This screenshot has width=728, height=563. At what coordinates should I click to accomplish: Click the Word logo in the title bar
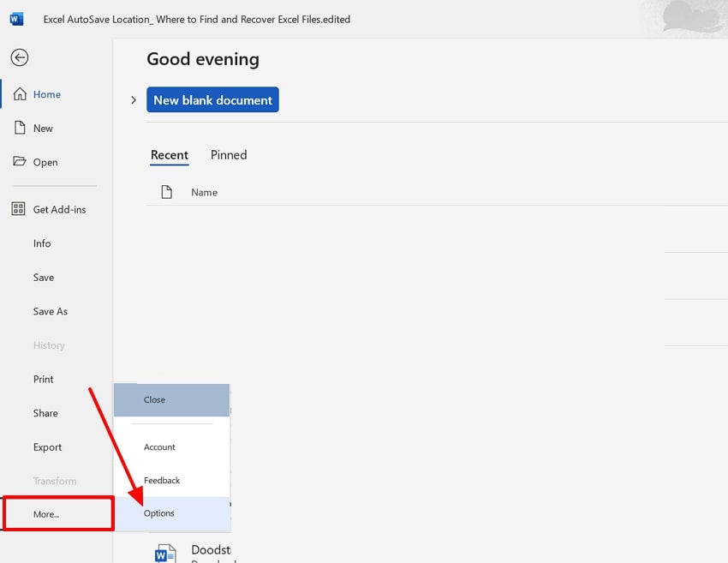click(x=15, y=19)
